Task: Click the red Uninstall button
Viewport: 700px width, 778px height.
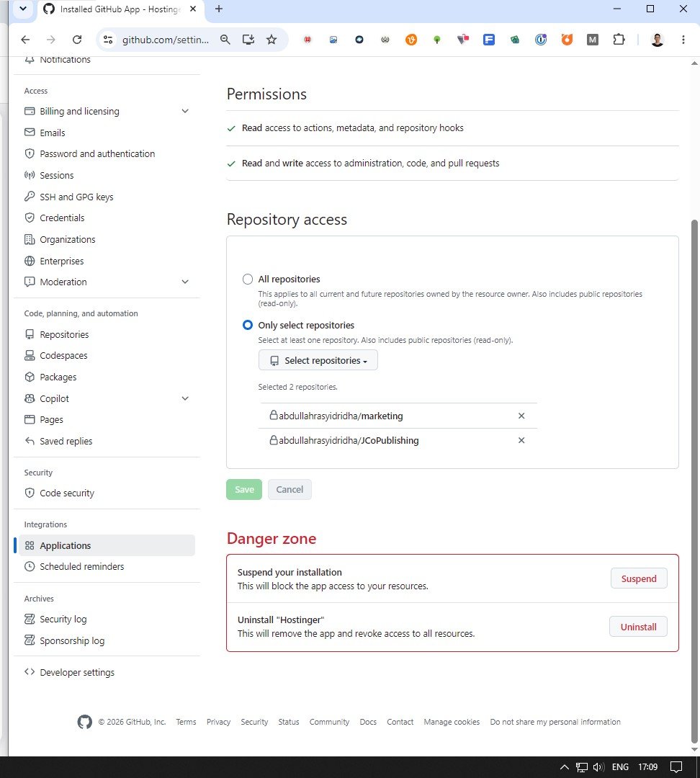Action: [x=638, y=627]
